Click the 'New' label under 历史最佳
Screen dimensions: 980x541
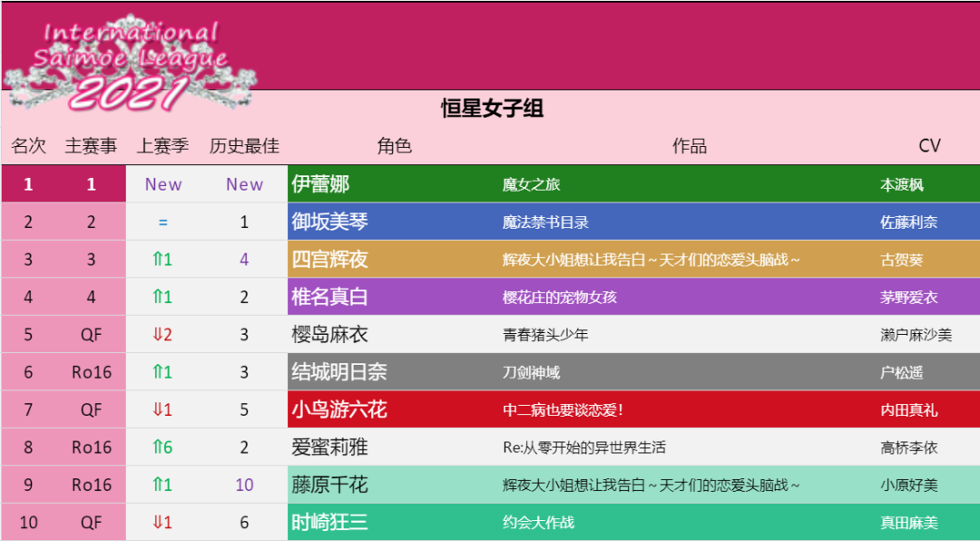tap(244, 184)
